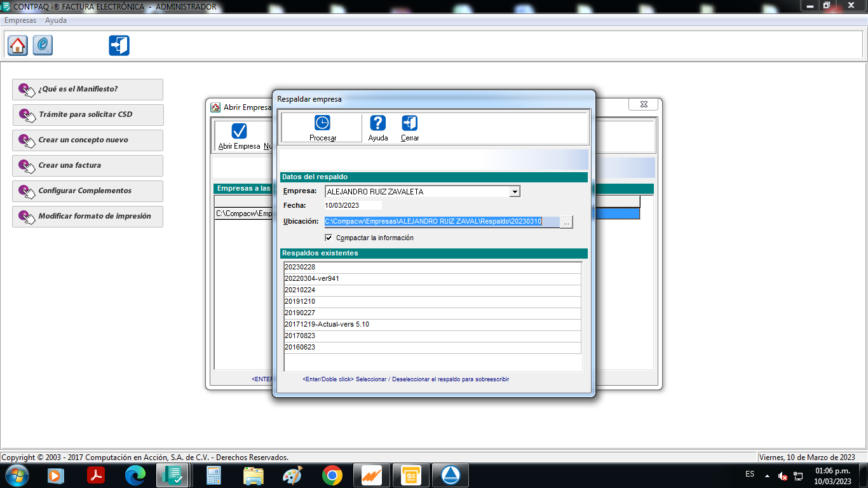The height and width of the screenshot is (488, 868).
Task: Open blue triangle app in taskbar
Action: point(450,475)
